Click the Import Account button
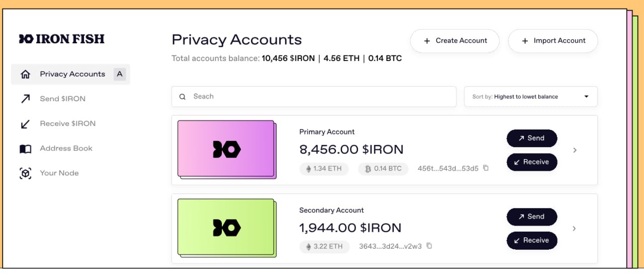Screen dimensions: 644x274 click(553, 41)
